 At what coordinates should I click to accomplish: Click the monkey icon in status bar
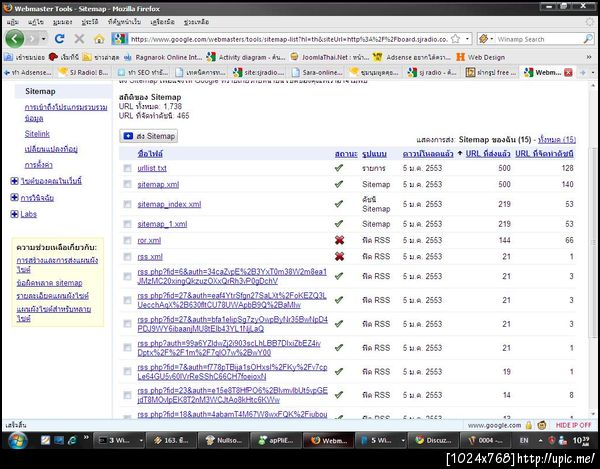[x=541, y=425]
